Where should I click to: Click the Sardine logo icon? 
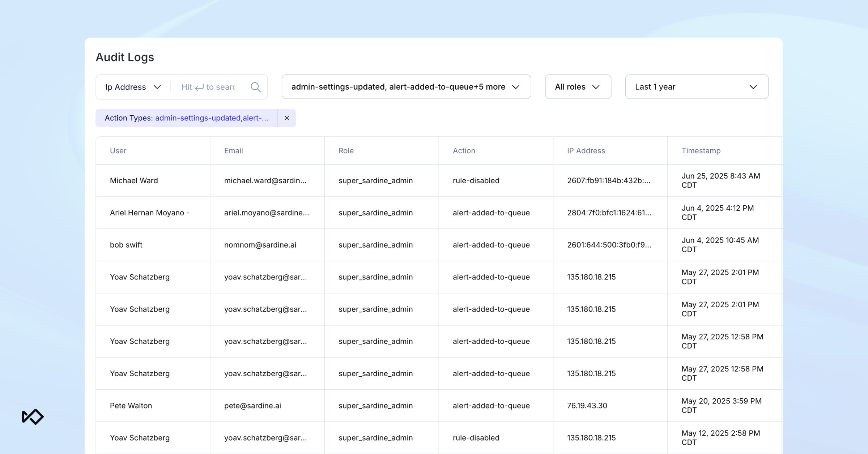coord(33,417)
